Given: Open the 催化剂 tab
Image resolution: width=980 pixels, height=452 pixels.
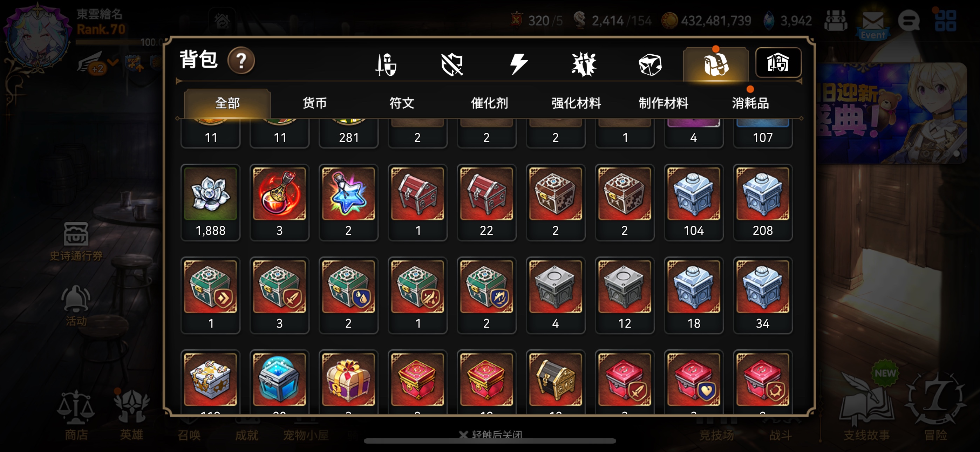Looking at the screenshot, I should pyautogui.click(x=489, y=103).
